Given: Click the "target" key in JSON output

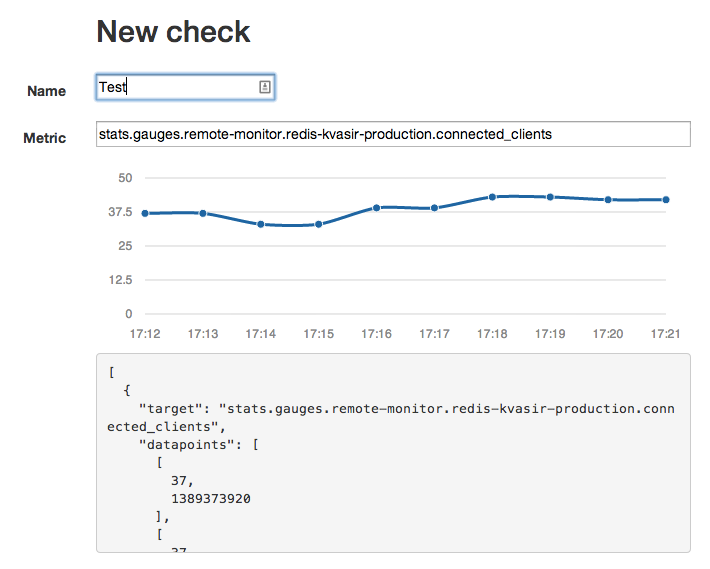Looking at the screenshot, I should [x=170, y=409].
